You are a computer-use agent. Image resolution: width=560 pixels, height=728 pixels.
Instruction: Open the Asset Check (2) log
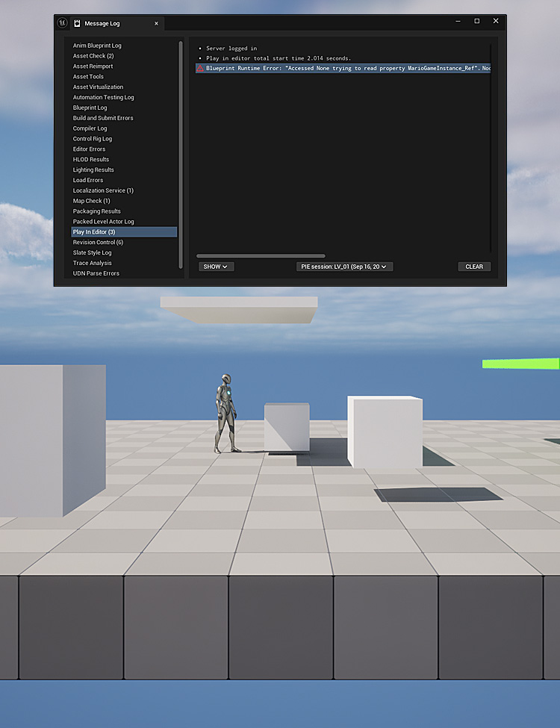click(x=93, y=56)
